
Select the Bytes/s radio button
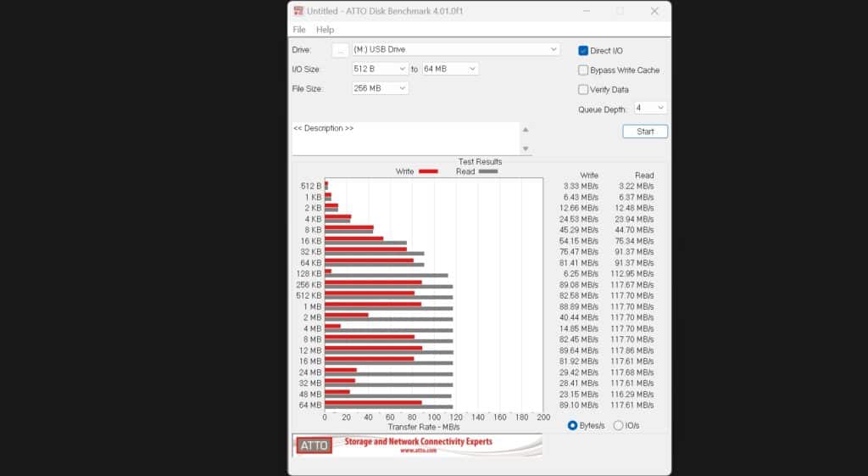(x=572, y=426)
